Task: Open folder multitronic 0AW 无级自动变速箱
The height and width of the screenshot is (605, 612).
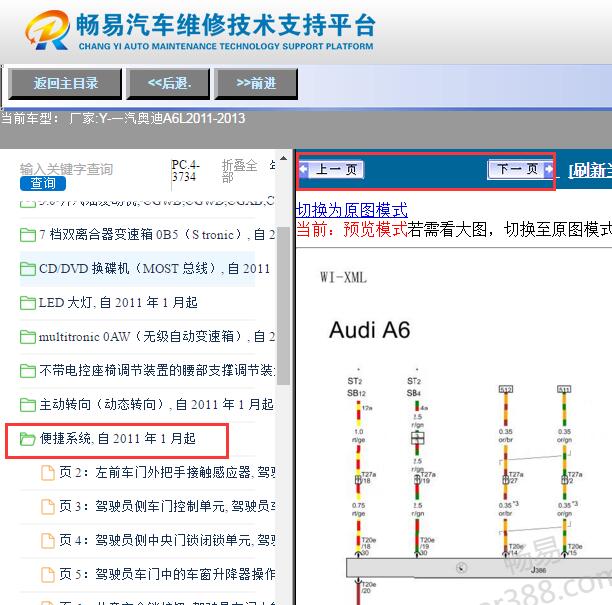Action: [x=148, y=336]
